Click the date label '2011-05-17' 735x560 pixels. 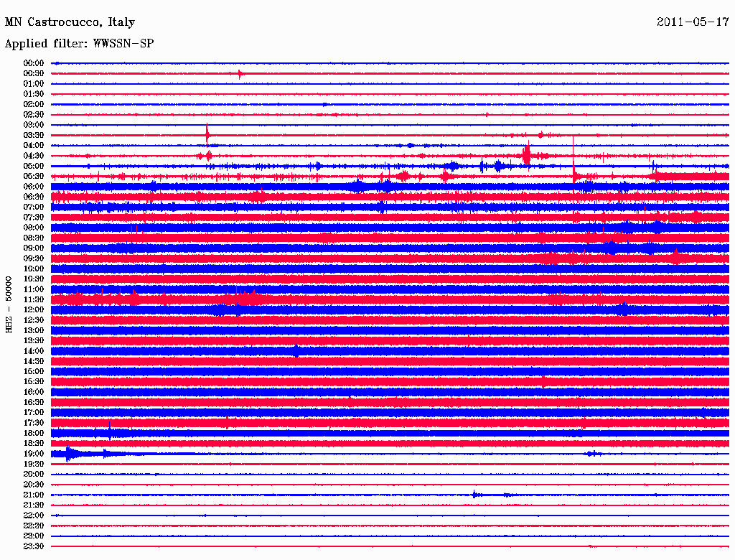(693, 22)
